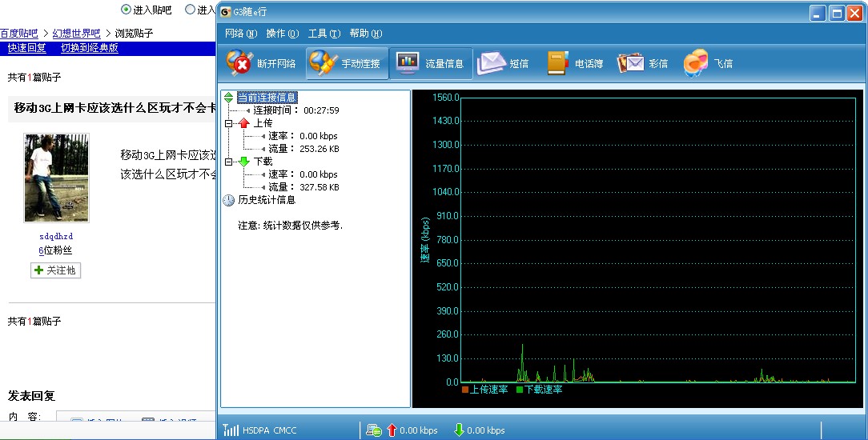The height and width of the screenshot is (440, 868).
Task: Open the 网络(N) menu
Action: tap(241, 34)
